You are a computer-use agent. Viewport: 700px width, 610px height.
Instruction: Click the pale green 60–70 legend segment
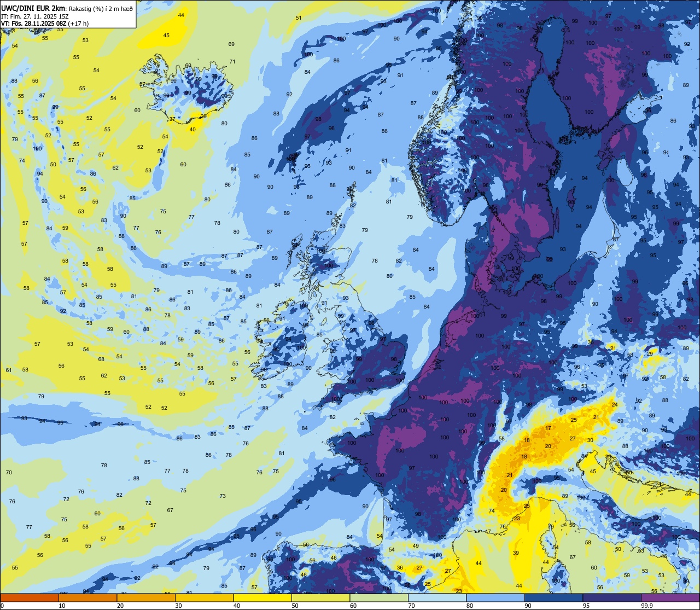pyautogui.click(x=379, y=597)
